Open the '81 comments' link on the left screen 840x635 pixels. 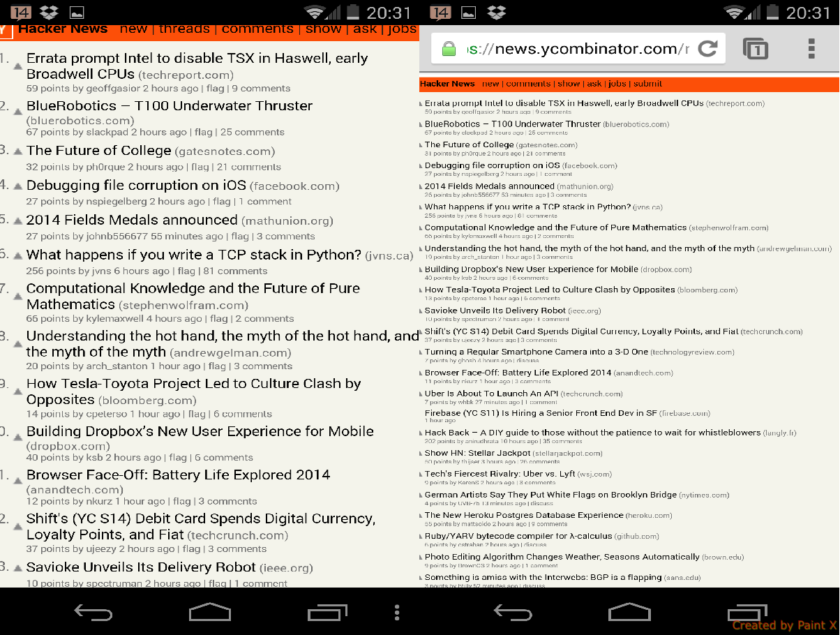coord(235,271)
